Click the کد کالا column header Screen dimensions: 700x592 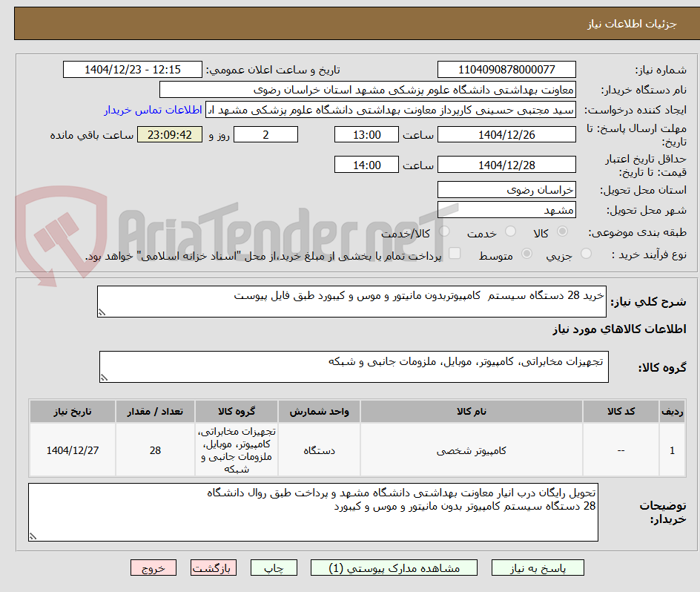pyautogui.click(x=621, y=412)
